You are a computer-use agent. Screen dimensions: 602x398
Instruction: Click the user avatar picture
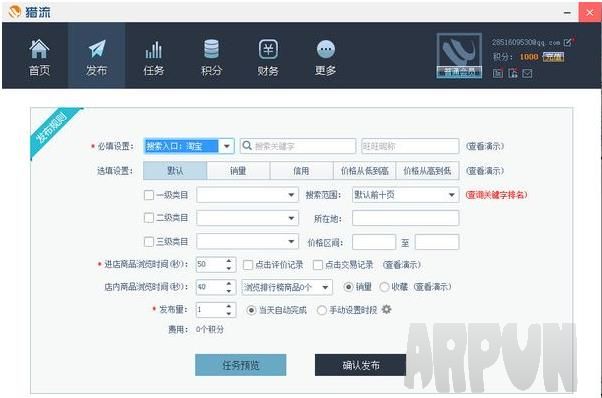click(459, 56)
